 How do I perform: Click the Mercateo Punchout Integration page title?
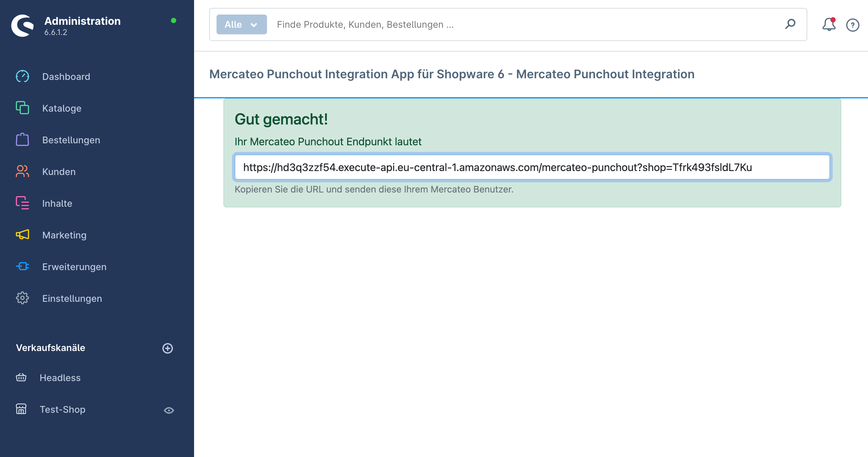[452, 74]
